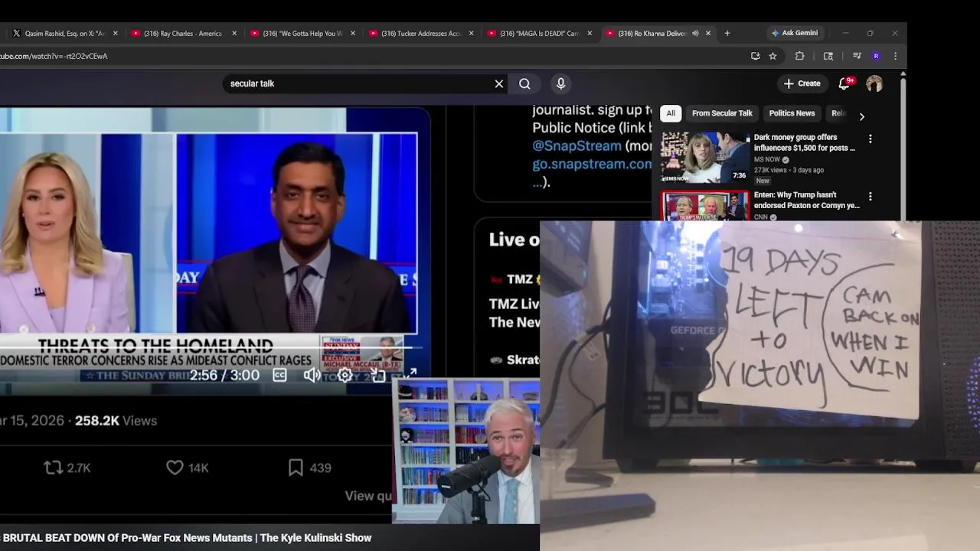Clear the YouTube search box
The width and height of the screenshot is (980, 551).
tap(499, 83)
